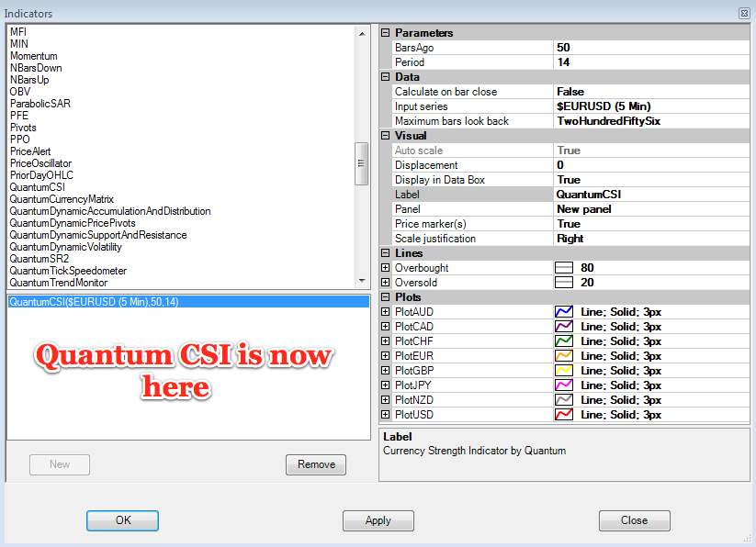The height and width of the screenshot is (547, 756).
Task: Change Maximum bars look back value
Action: [651, 121]
